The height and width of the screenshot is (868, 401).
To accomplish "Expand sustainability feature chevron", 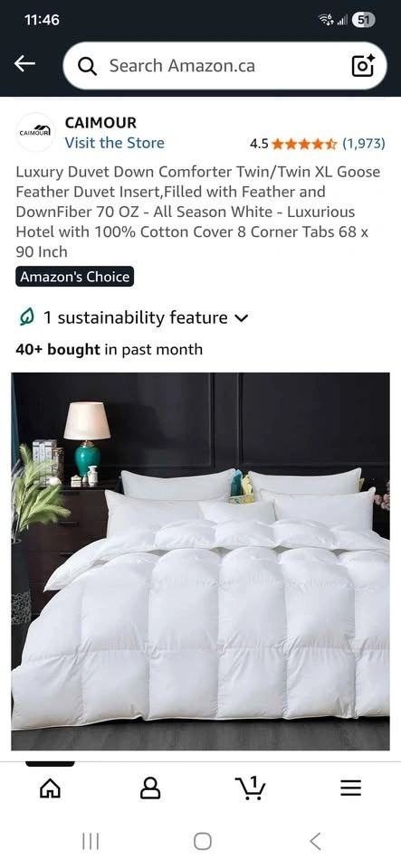I will coord(242,318).
